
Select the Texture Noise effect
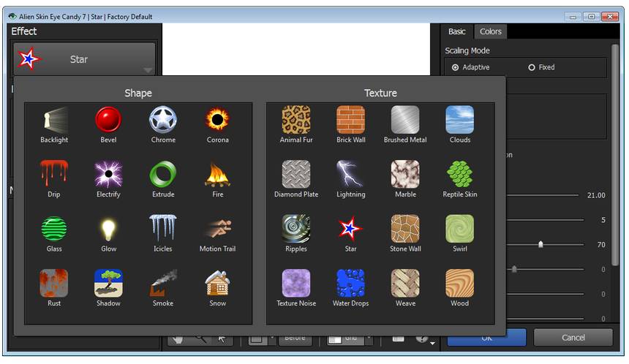click(296, 288)
